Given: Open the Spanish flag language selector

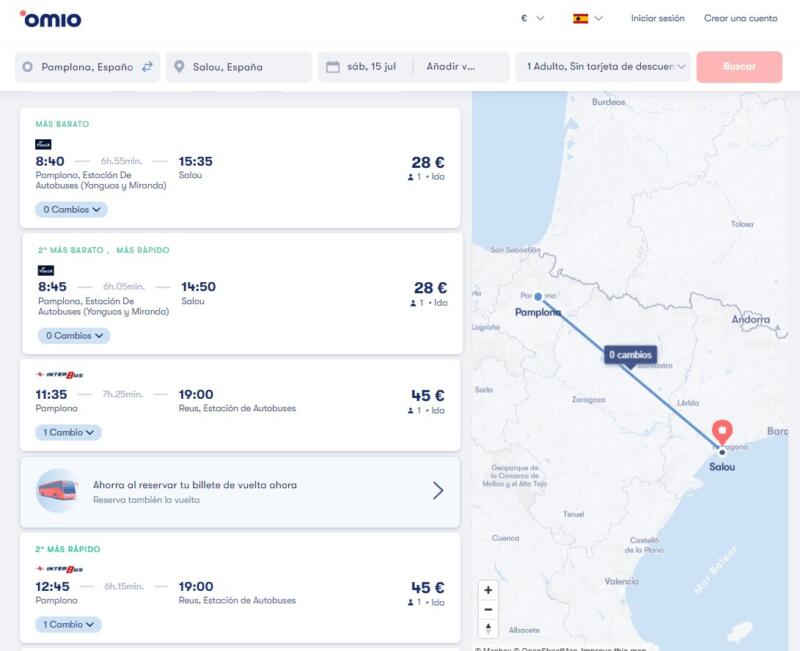Looking at the screenshot, I should click(x=587, y=18).
